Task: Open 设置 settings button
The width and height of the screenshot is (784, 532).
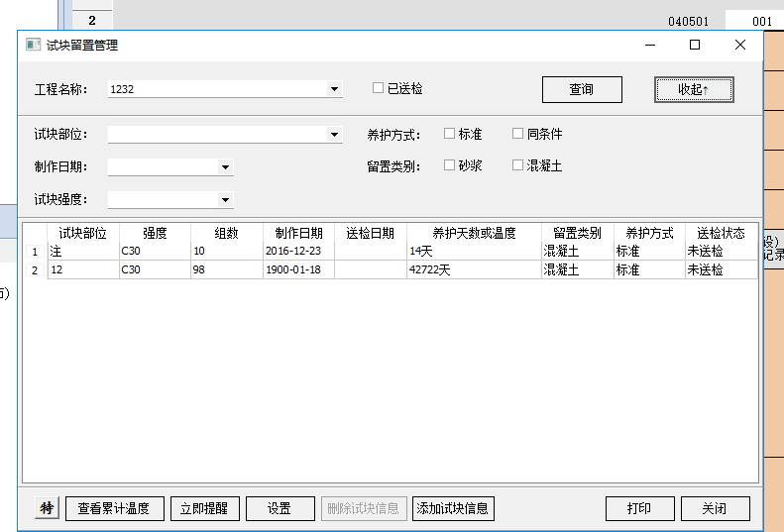Action: 280,508
